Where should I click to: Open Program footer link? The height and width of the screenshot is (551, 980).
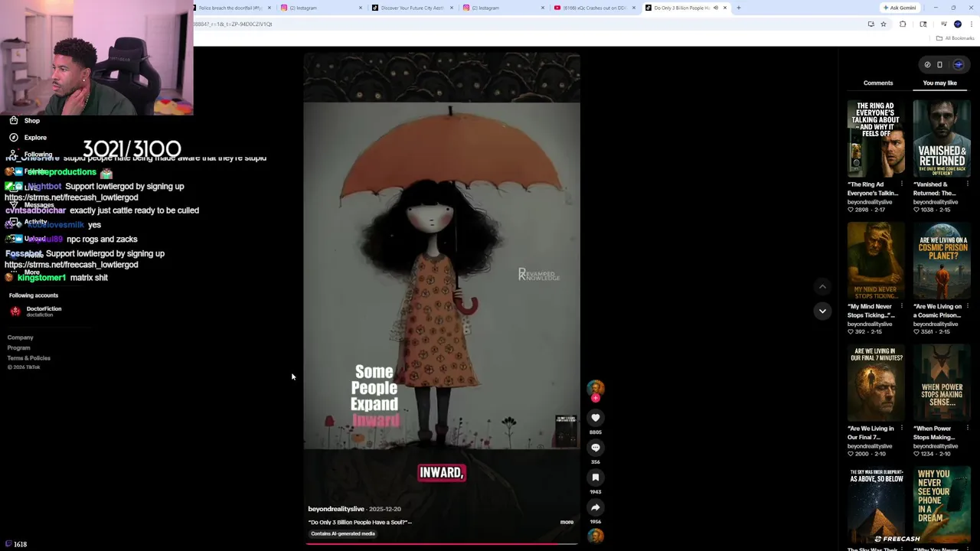(19, 347)
